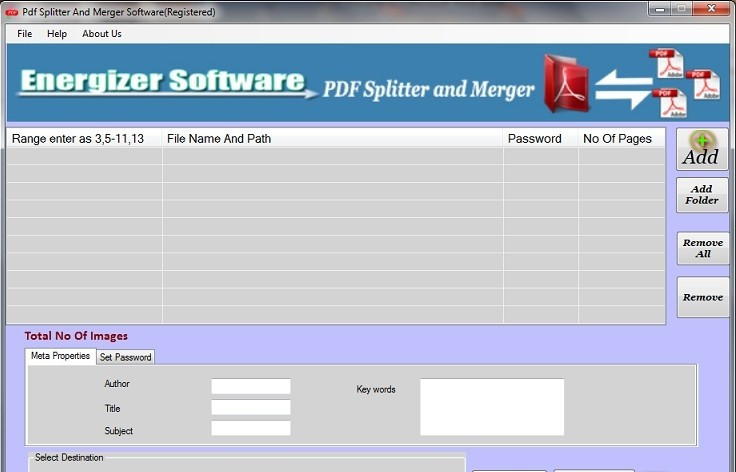
Task: Click the Add button with green plus icon
Action: click(x=702, y=149)
